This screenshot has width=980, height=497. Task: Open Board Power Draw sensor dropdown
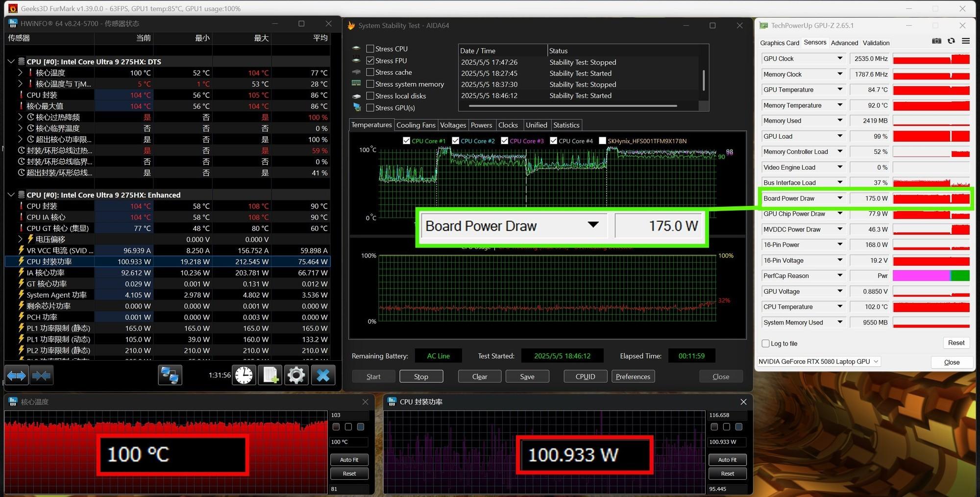click(840, 198)
